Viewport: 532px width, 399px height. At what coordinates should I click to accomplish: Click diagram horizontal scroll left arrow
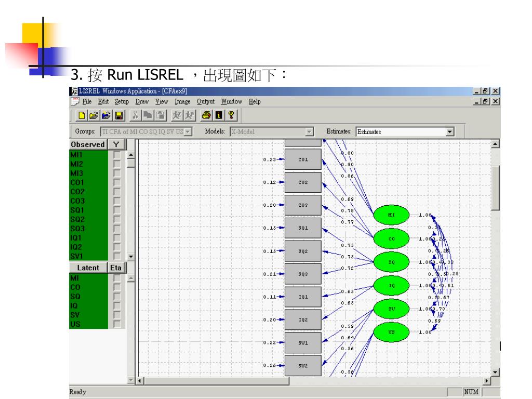(x=139, y=381)
